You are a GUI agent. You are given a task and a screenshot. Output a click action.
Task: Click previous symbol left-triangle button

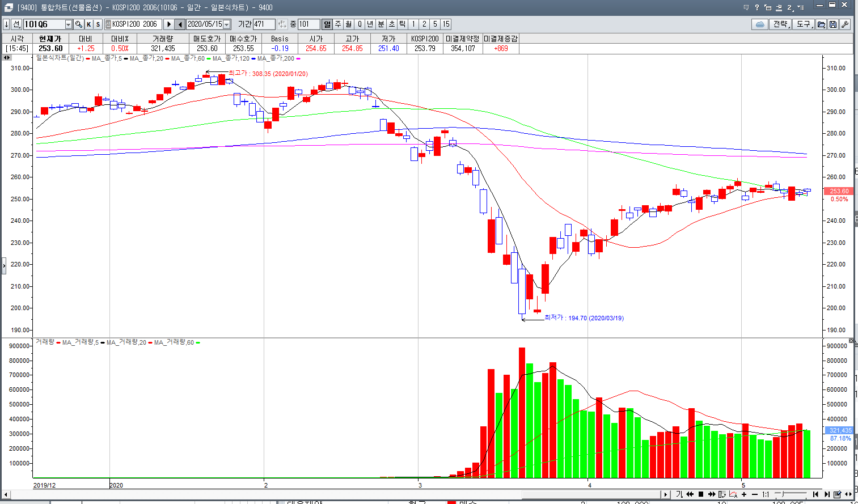tap(180, 24)
